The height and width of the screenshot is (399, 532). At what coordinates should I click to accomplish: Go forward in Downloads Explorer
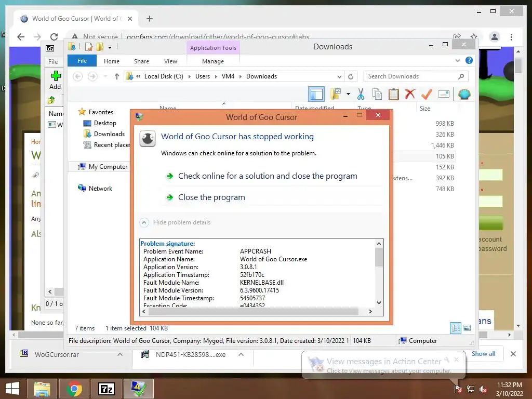pyautogui.click(x=92, y=76)
